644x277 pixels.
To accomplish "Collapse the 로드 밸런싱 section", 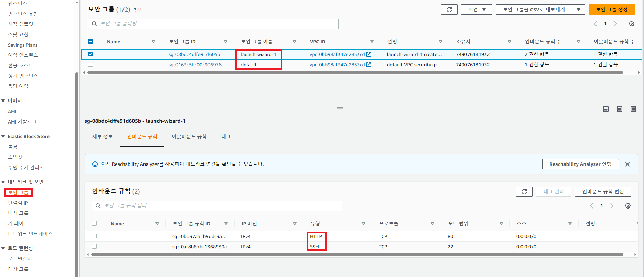I will (x=3, y=248).
